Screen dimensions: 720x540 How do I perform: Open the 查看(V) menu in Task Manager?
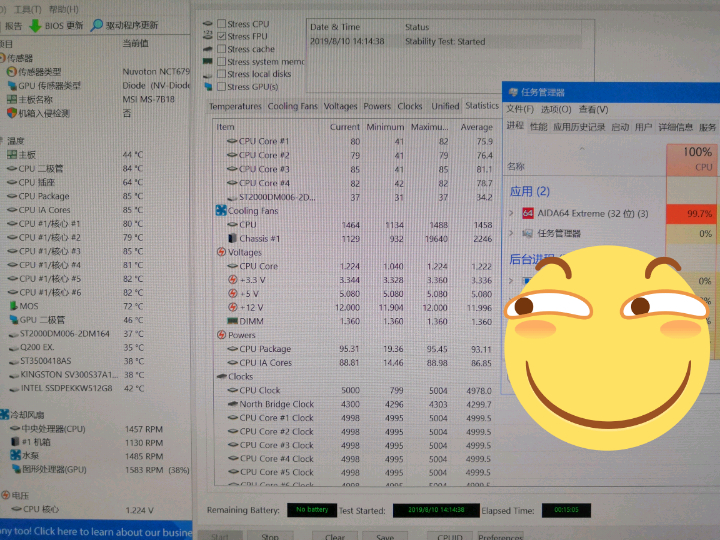pos(593,109)
